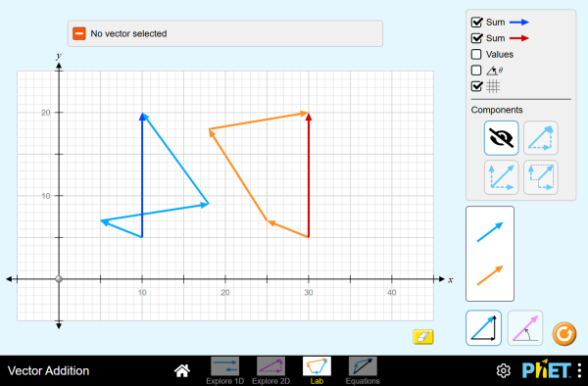
Task: Disable the grid checkbox
Action: [476, 86]
